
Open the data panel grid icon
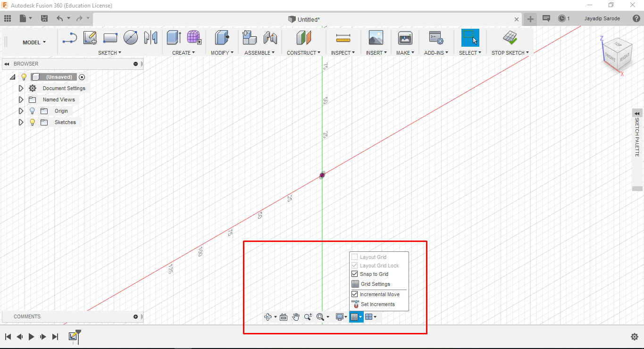[x=8, y=18]
